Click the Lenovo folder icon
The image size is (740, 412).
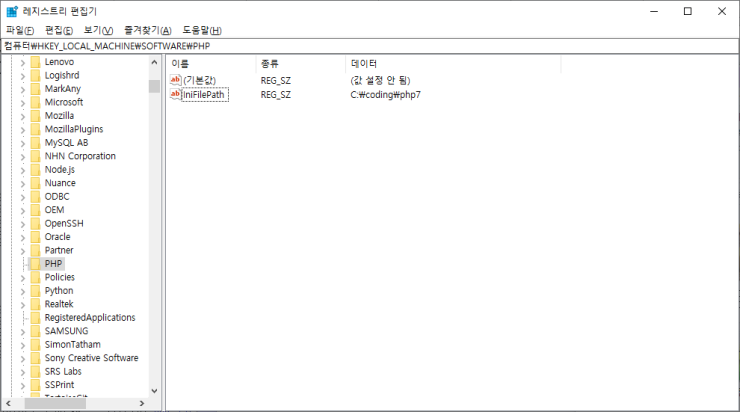(x=35, y=62)
